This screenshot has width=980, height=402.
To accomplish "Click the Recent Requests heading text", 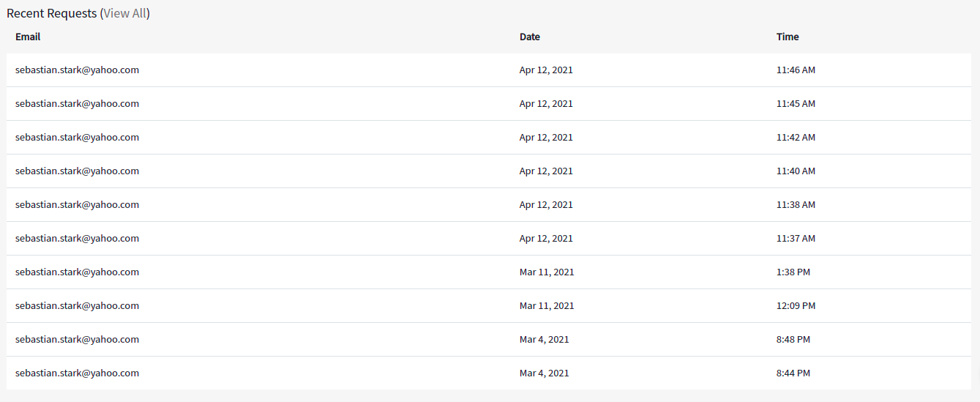I will tap(51, 13).
